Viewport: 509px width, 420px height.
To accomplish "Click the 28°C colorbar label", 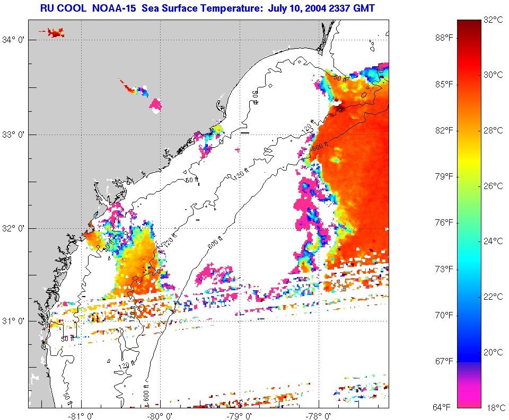I will tap(493, 130).
